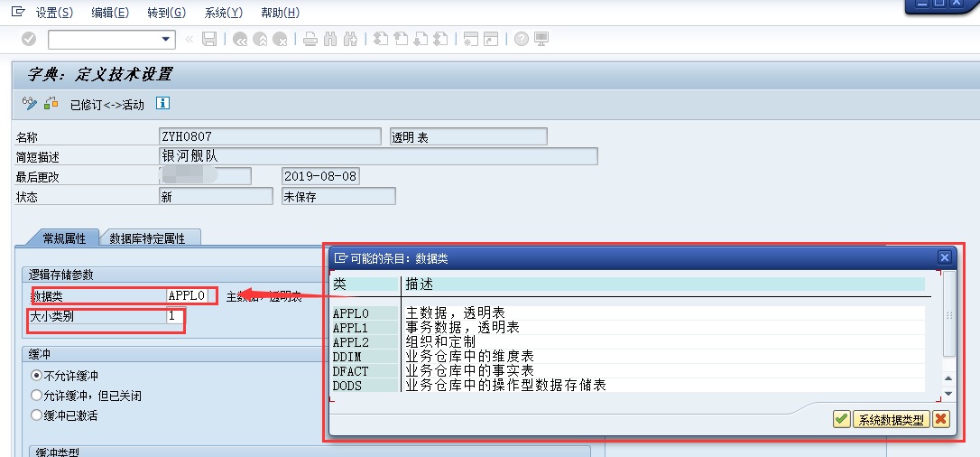Click the status field showing 新
Viewport: 980px width, 457px height.
point(217,196)
